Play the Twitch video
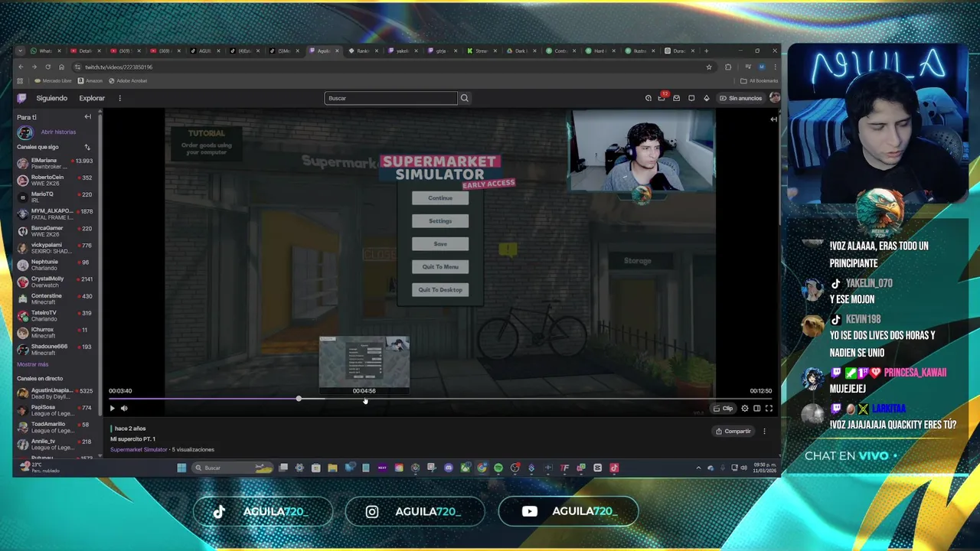The image size is (980, 551). 112,409
